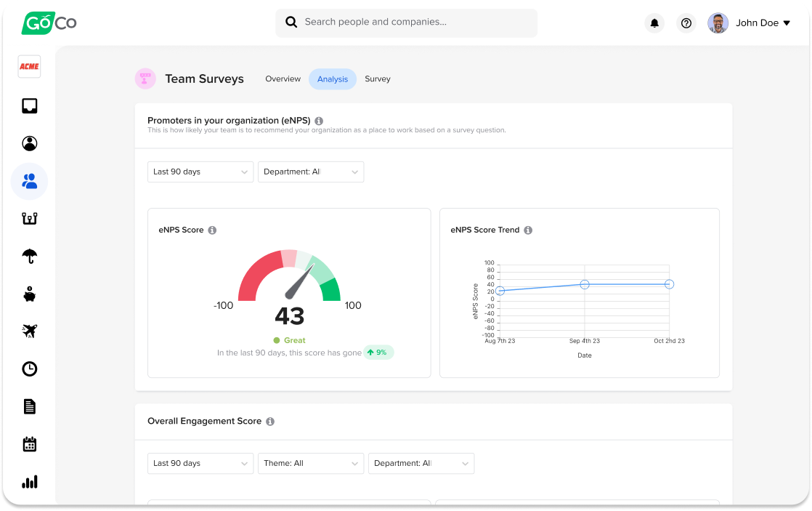
Task: Open the Theme: All dropdown
Action: pos(311,463)
